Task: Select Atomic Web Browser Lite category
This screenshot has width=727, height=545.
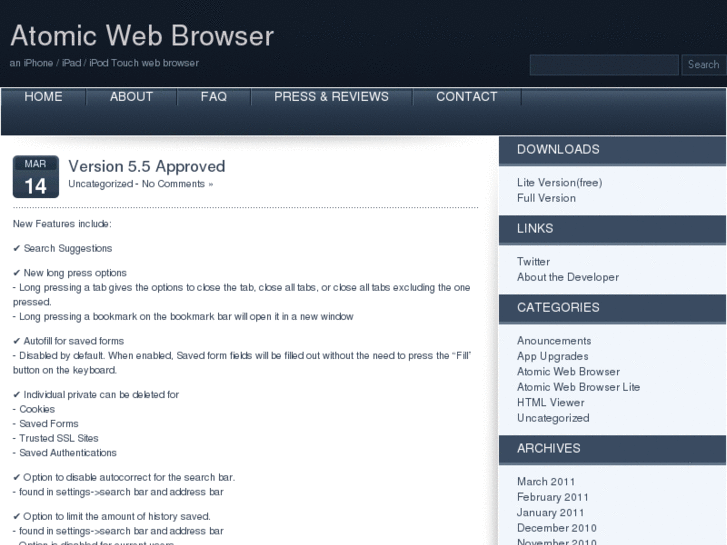Action: pyautogui.click(x=578, y=387)
